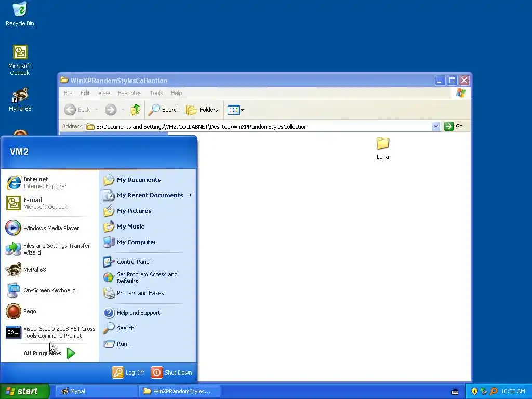Open the Help menu in Explorer
Screen dimensions: 532x399
point(176,93)
